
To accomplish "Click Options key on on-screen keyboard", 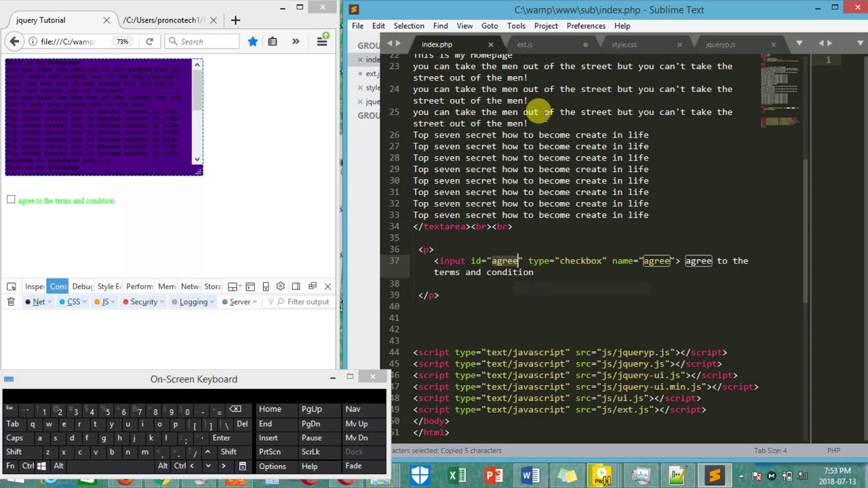I will [272, 466].
